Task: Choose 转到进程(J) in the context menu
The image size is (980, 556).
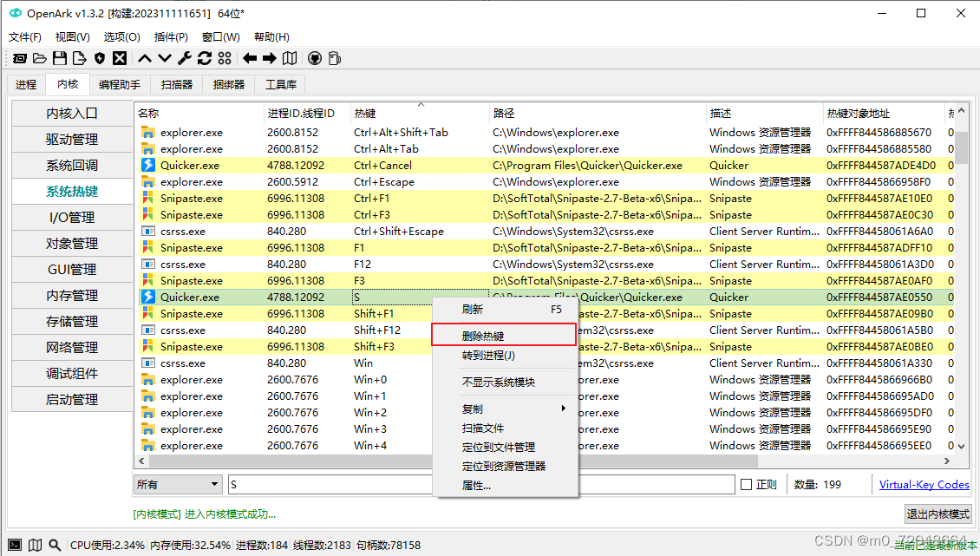Action: (x=505, y=356)
